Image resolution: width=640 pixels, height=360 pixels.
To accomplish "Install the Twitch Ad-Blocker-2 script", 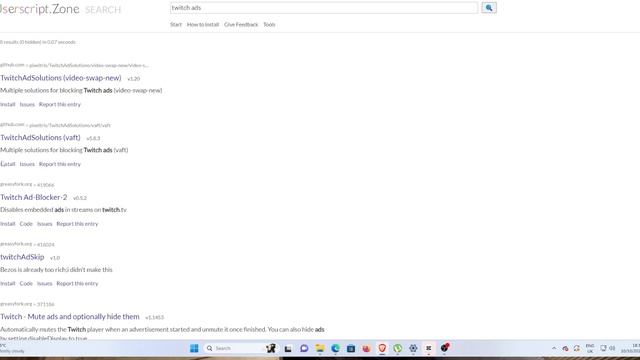I will click(x=7, y=224).
